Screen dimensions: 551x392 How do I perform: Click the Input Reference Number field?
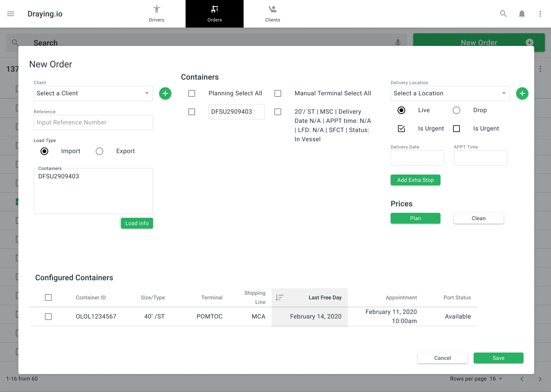[x=93, y=122]
